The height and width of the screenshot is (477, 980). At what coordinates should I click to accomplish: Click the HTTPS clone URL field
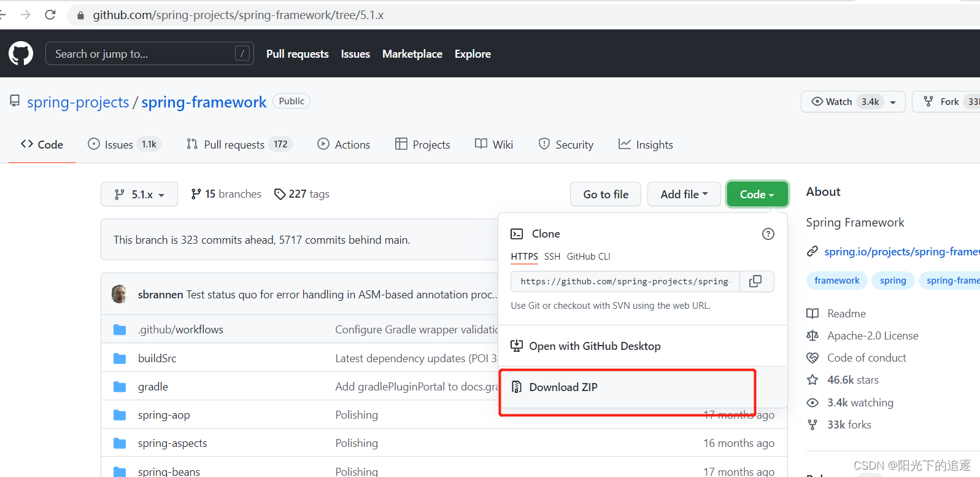coord(625,281)
